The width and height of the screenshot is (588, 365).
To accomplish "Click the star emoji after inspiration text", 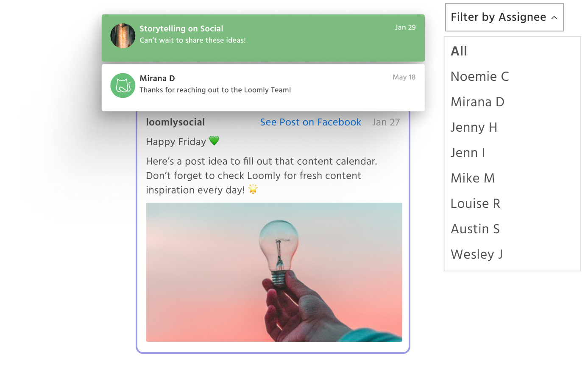I will click(253, 189).
